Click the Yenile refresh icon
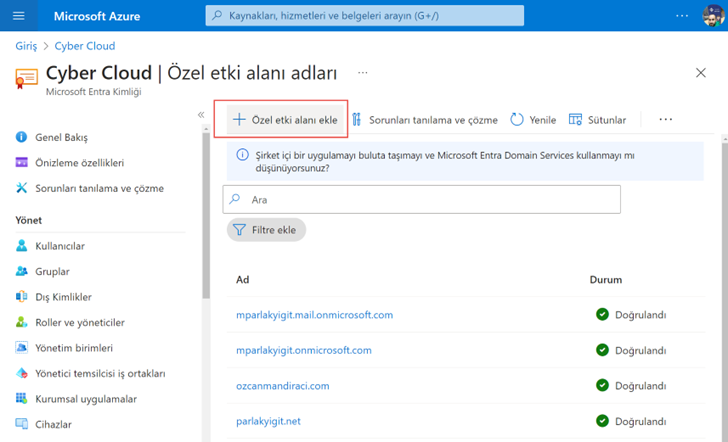This screenshot has height=442, width=728. tap(517, 120)
